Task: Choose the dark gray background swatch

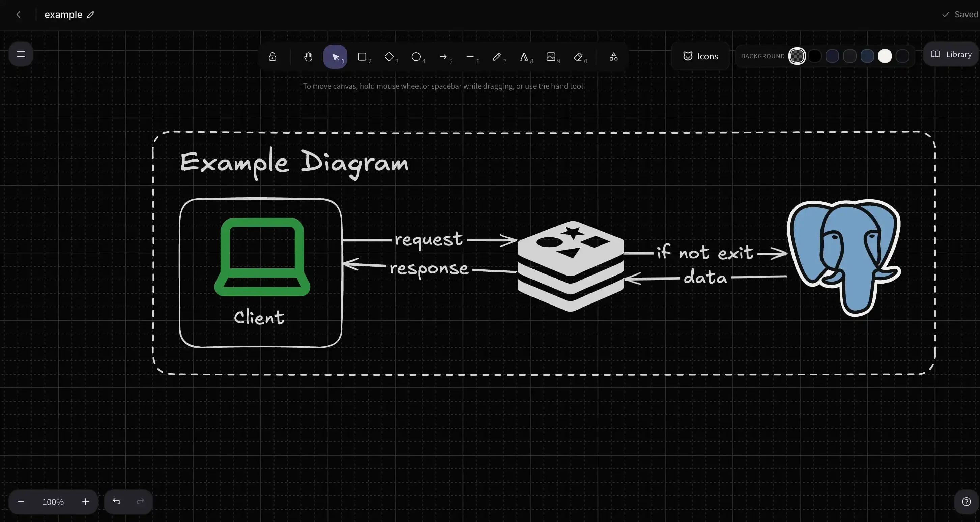Action: click(849, 56)
